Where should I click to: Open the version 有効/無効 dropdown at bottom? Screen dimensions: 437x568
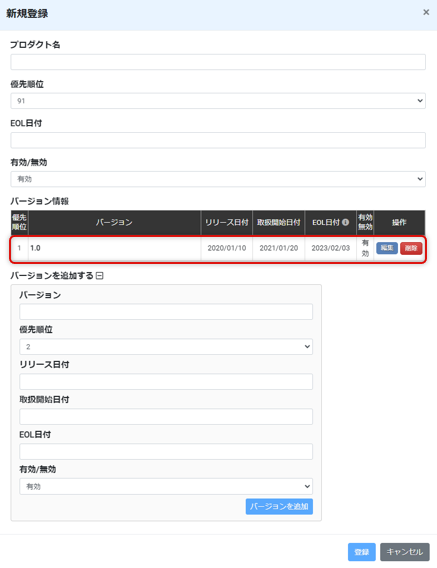point(166,486)
